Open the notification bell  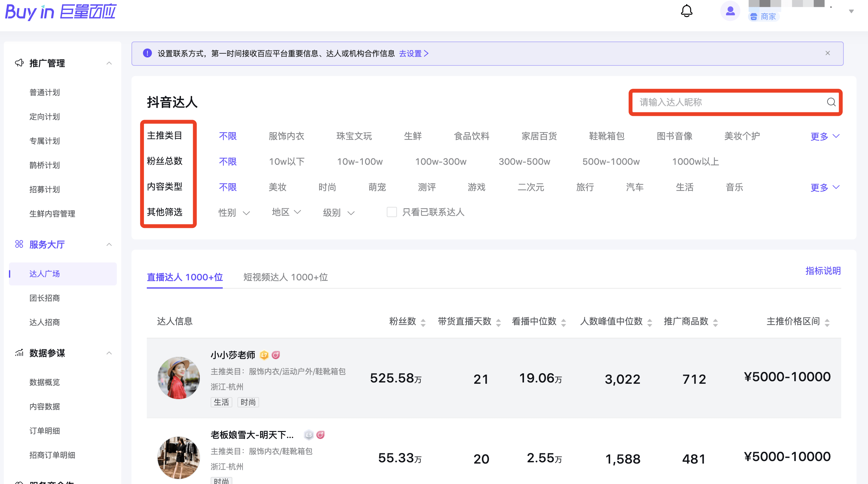click(x=686, y=11)
